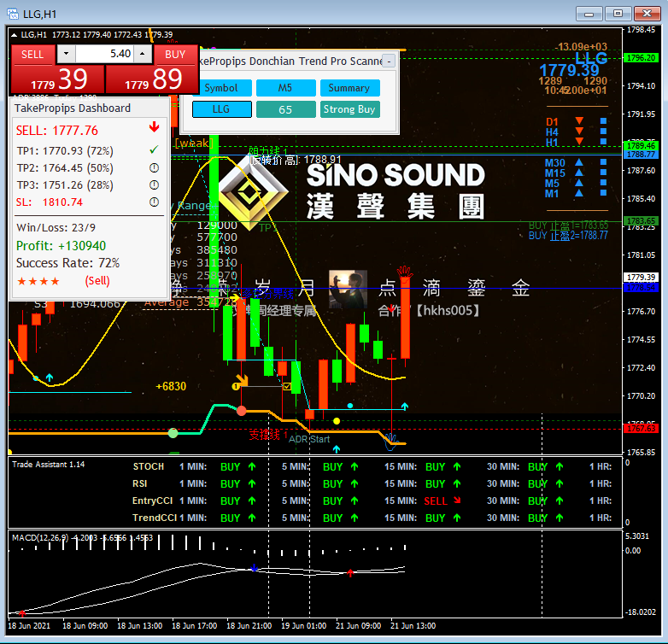Decrease lot volume with the down arrow

tap(66, 54)
